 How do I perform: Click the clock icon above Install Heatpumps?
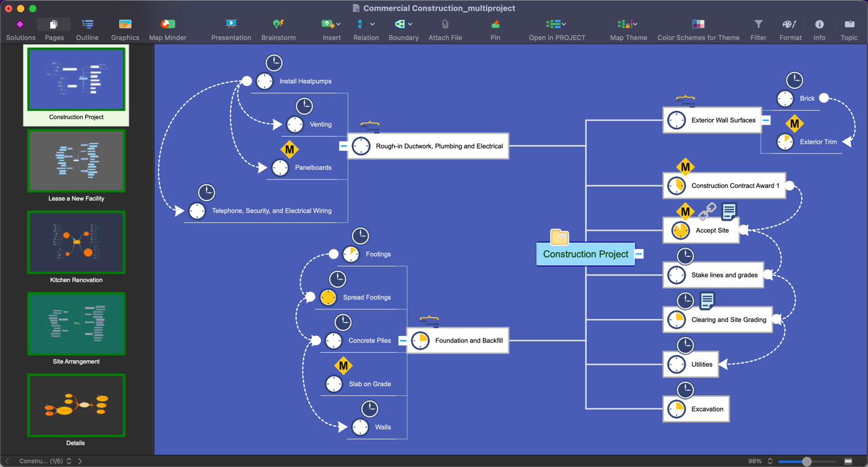pyautogui.click(x=274, y=62)
